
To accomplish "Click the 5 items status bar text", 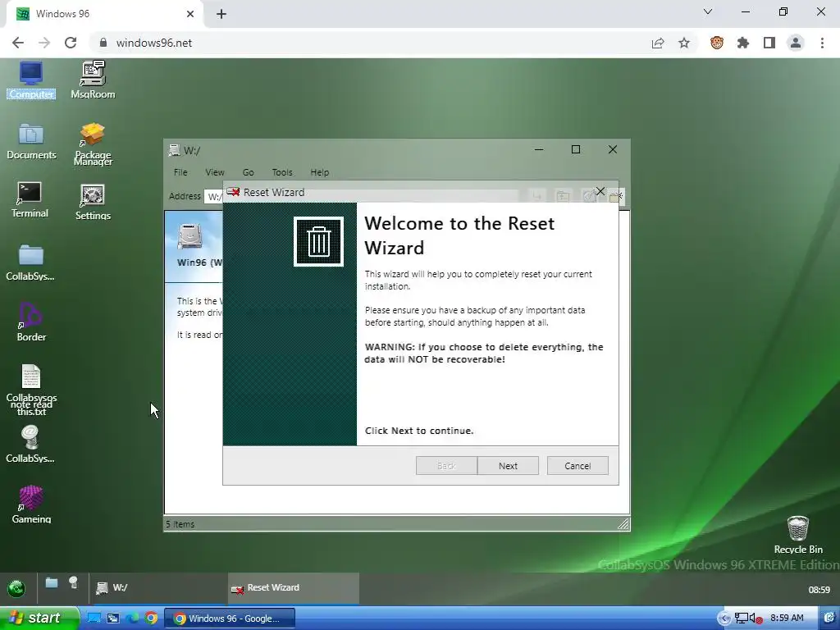I will [180, 524].
